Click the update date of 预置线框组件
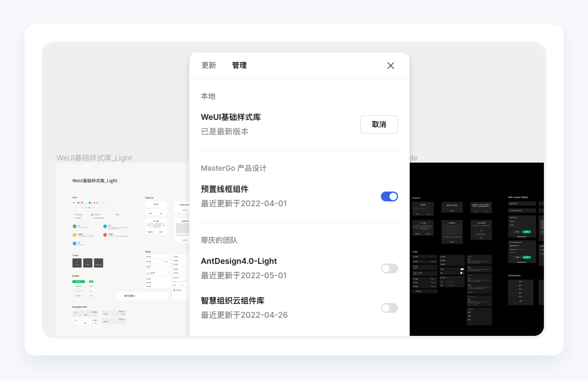Viewport: 588px width, 380px height. pyautogui.click(x=243, y=203)
